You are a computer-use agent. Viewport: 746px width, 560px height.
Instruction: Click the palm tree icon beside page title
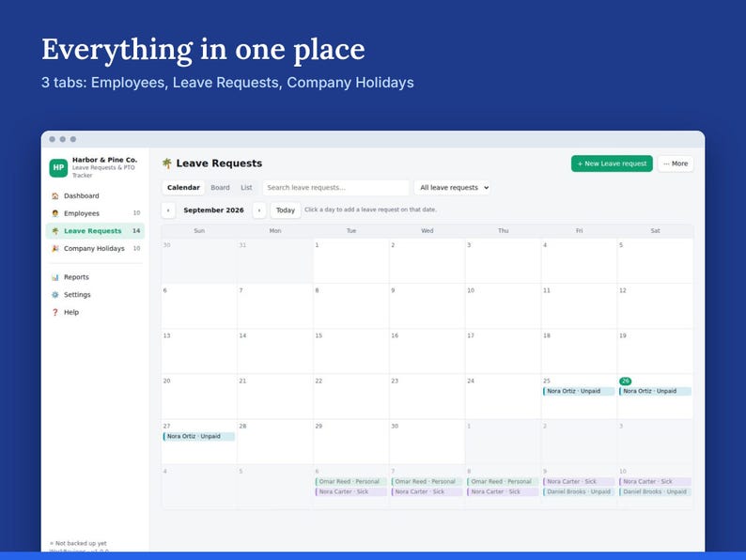point(167,163)
